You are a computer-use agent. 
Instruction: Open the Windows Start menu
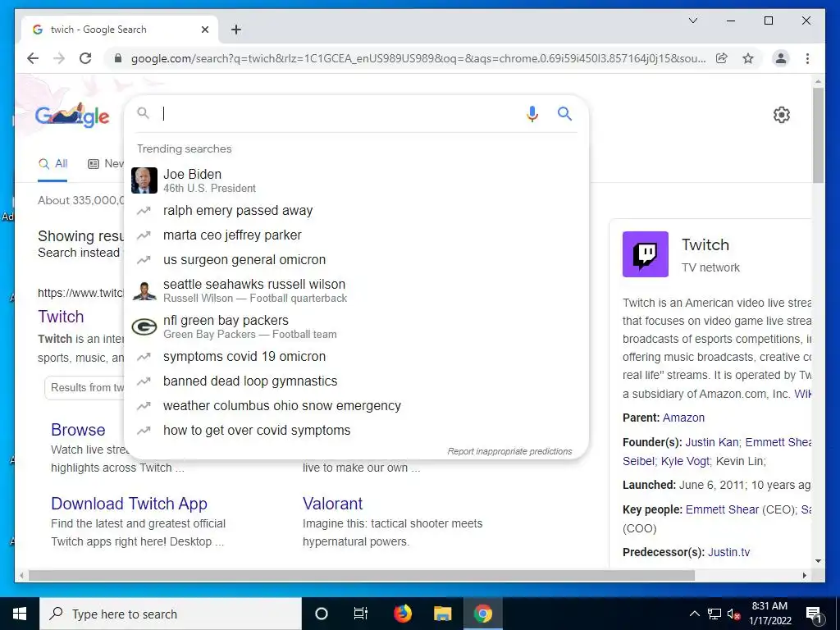[x=20, y=614]
